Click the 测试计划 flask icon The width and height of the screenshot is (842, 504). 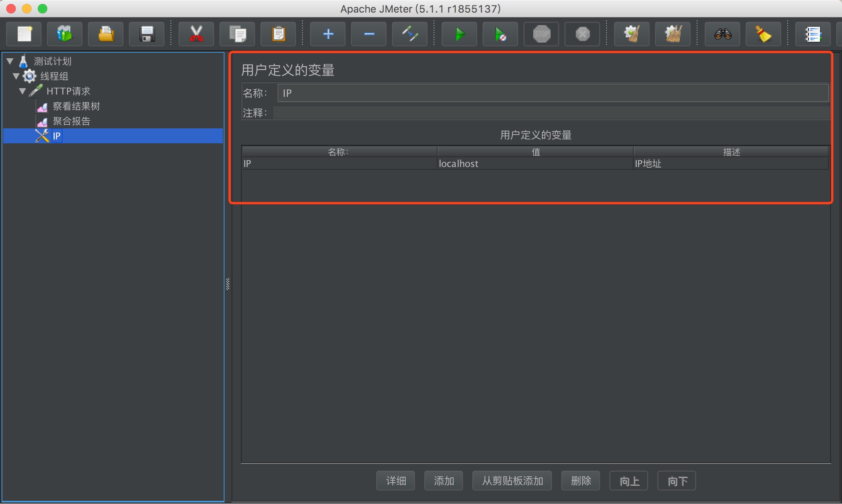pyautogui.click(x=24, y=61)
